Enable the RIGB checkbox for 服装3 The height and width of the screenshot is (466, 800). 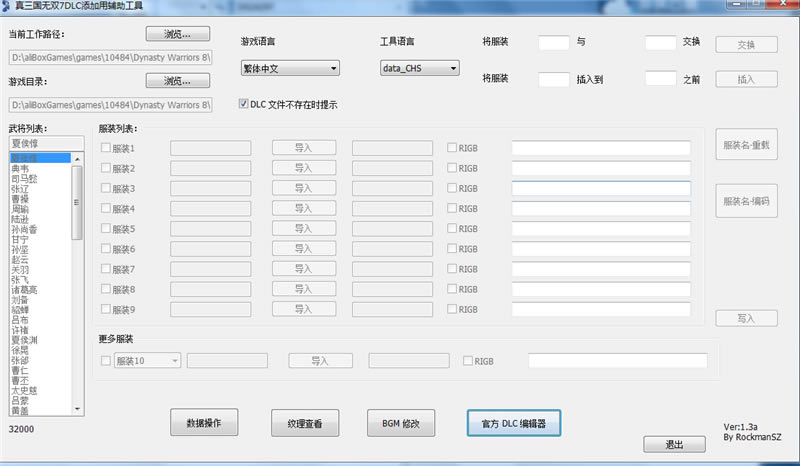tap(452, 188)
